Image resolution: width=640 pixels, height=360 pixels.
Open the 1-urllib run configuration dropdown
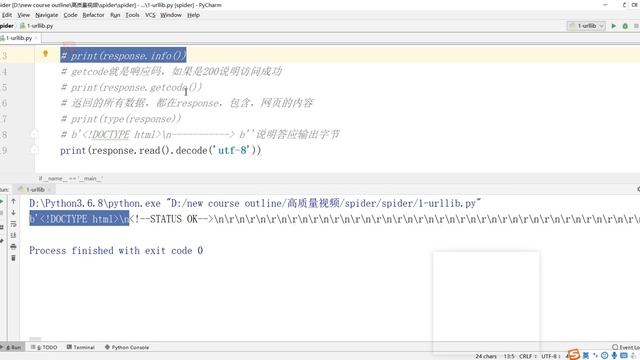(586, 26)
